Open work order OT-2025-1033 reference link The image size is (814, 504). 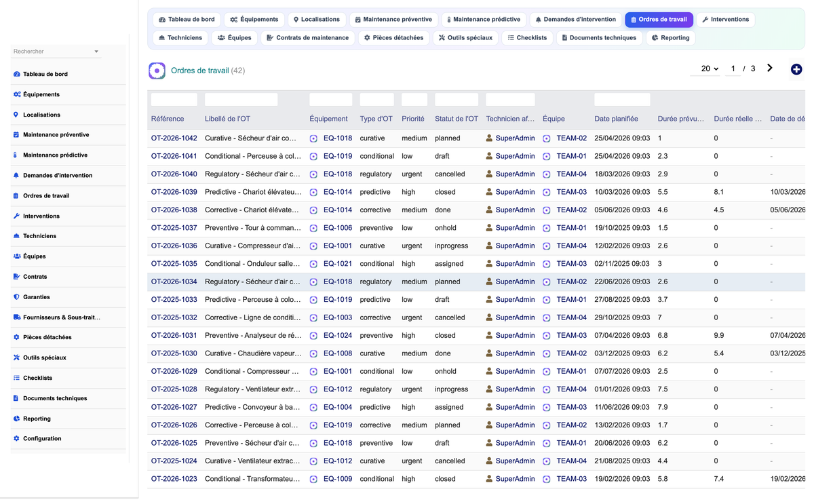pos(174,300)
